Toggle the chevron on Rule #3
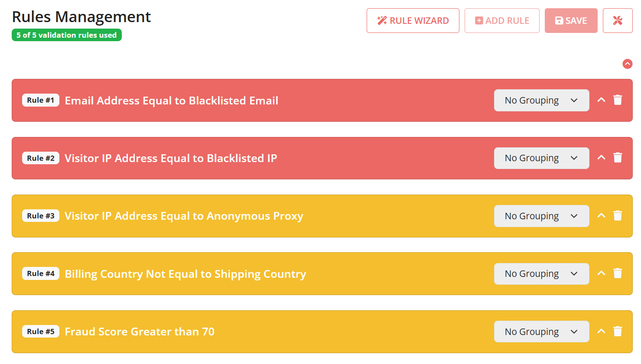 point(601,216)
